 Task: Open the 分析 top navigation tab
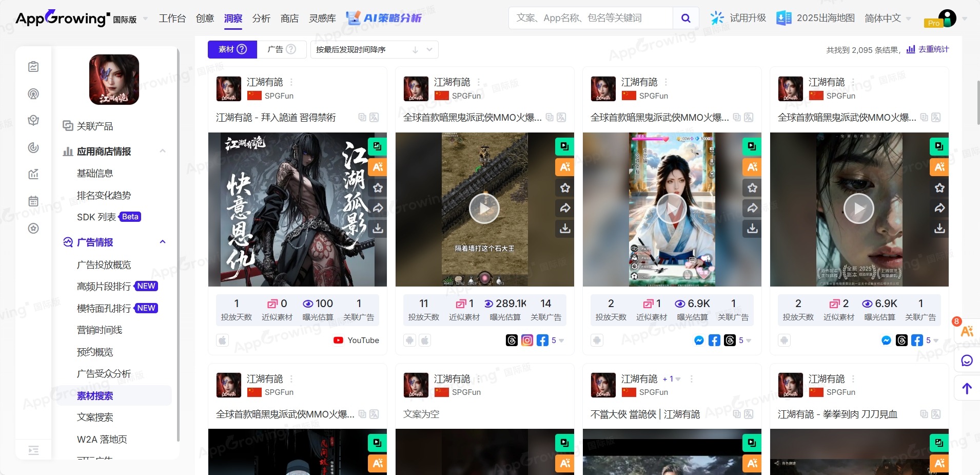click(261, 18)
